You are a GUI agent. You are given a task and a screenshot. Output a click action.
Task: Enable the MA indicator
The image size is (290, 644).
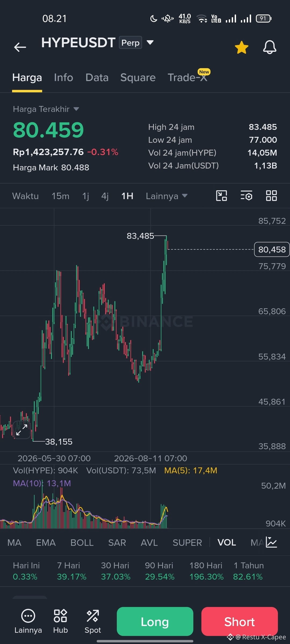pyautogui.click(x=14, y=543)
